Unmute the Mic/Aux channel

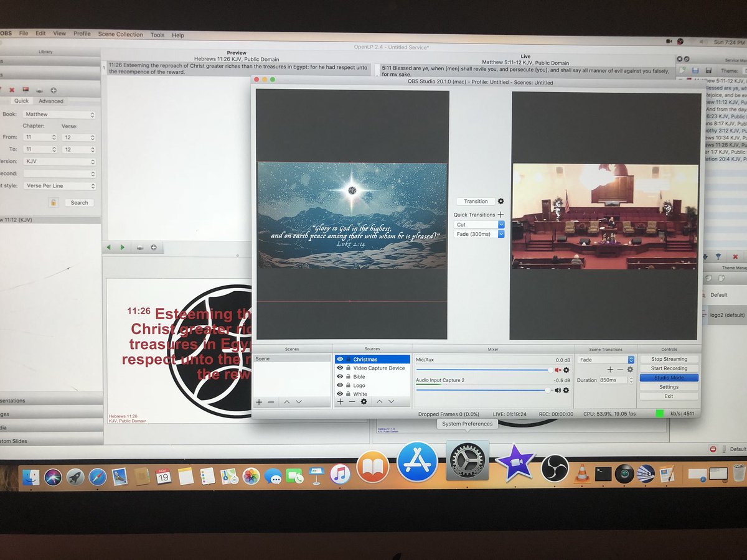tap(558, 370)
